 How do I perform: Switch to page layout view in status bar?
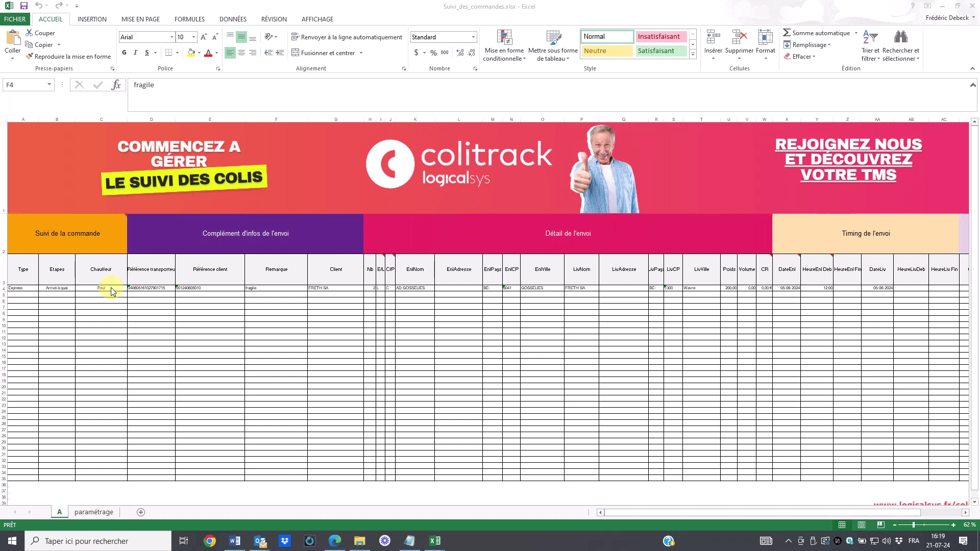coord(862,524)
